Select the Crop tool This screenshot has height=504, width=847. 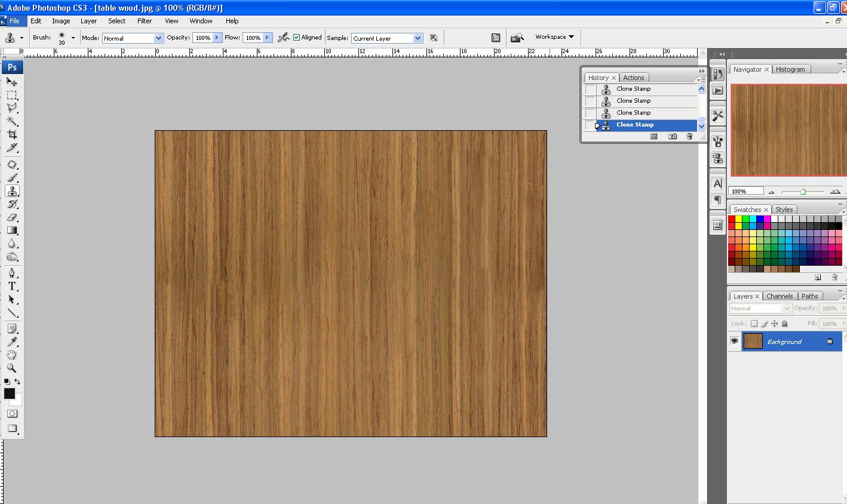12,135
